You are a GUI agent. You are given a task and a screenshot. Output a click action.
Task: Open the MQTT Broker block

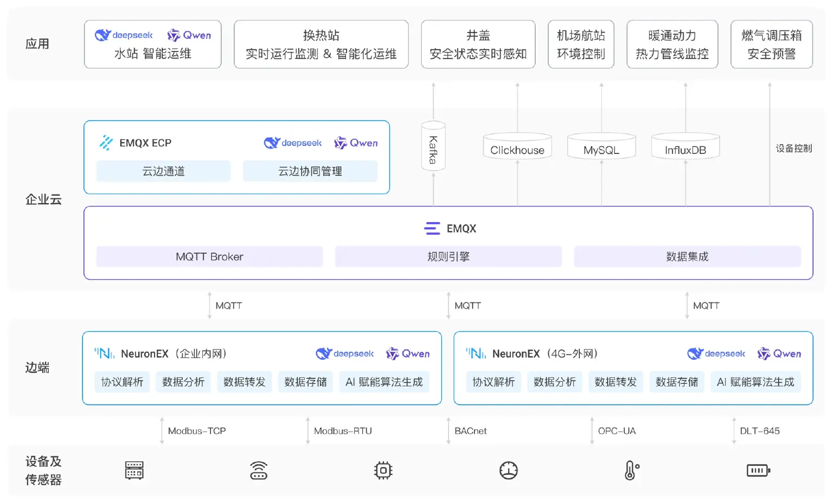(x=209, y=256)
